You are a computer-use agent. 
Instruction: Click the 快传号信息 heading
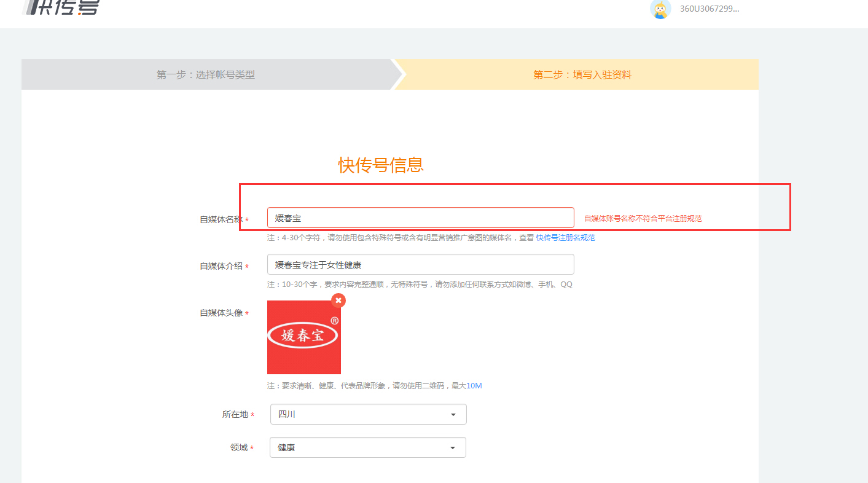point(381,165)
